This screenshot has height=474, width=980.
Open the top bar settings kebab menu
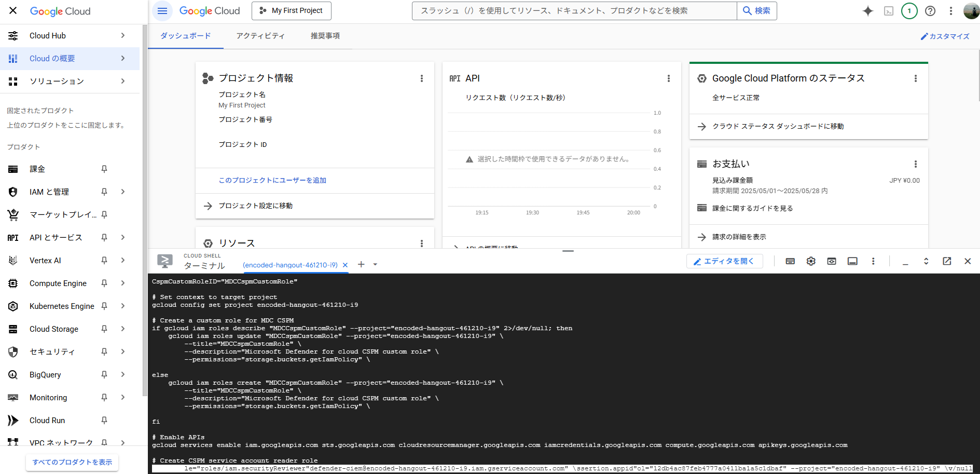(951, 11)
